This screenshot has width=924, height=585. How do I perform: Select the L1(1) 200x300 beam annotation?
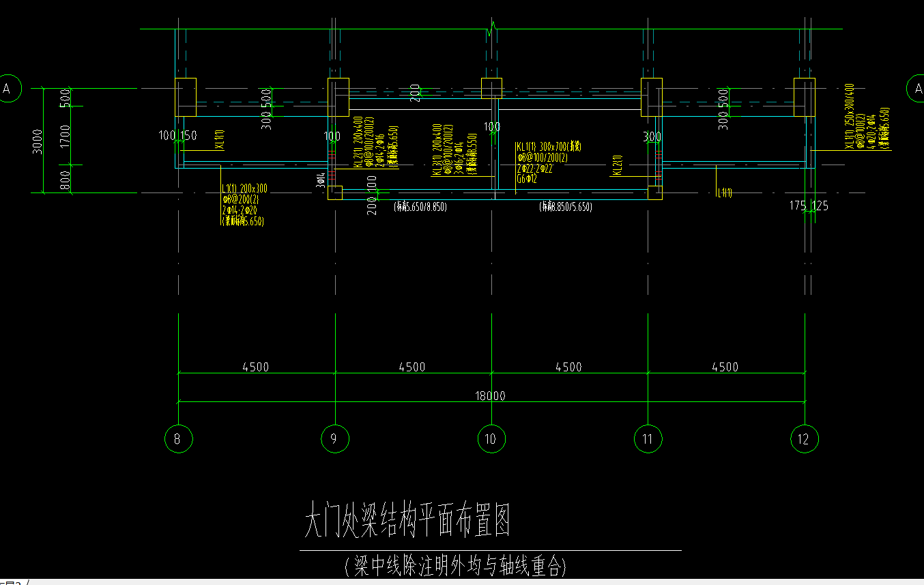244,189
